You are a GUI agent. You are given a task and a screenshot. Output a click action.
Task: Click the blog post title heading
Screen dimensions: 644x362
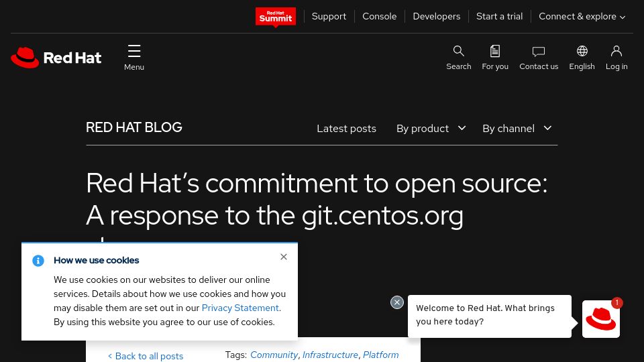click(x=316, y=200)
